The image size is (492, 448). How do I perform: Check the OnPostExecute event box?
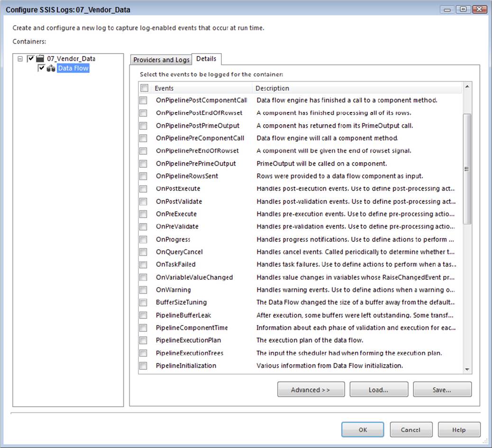[144, 189]
